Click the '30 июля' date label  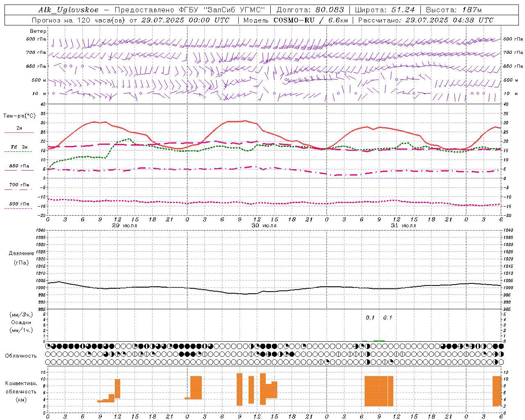click(x=264, y=226)
